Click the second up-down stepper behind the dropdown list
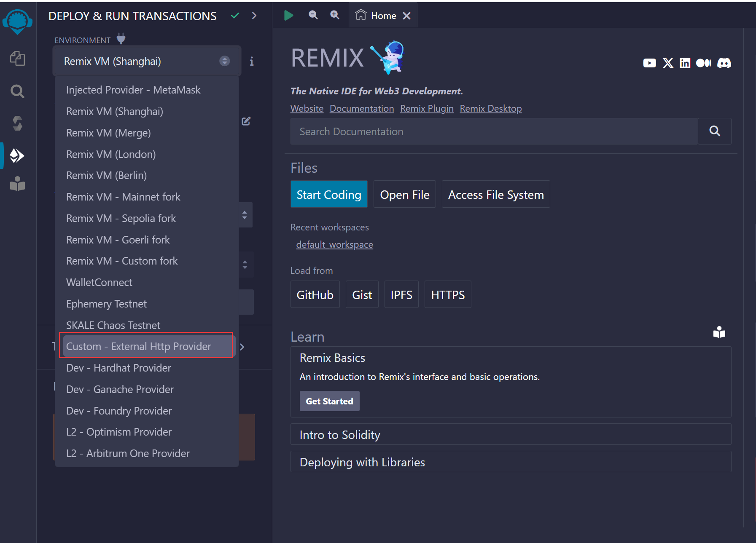756x543 pixels. [245, 265]
